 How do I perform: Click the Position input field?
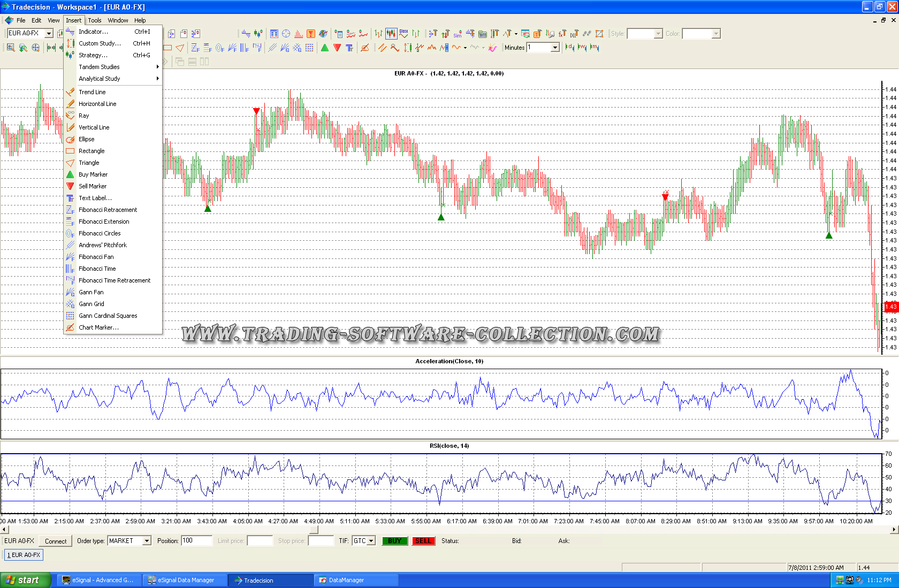coord(196,541)
